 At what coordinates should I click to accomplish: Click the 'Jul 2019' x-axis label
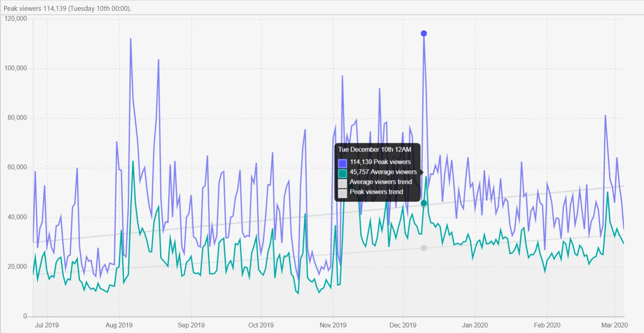pos(47,325)
